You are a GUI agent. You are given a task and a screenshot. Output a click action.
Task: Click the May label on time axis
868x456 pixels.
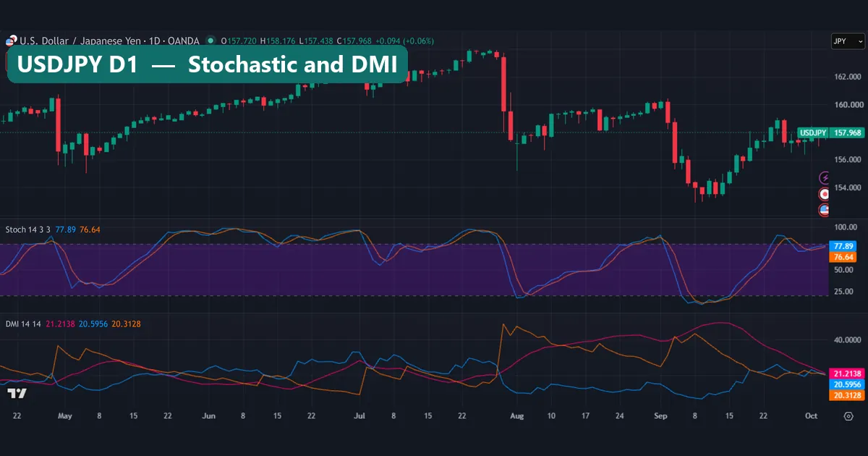[65, 416]
